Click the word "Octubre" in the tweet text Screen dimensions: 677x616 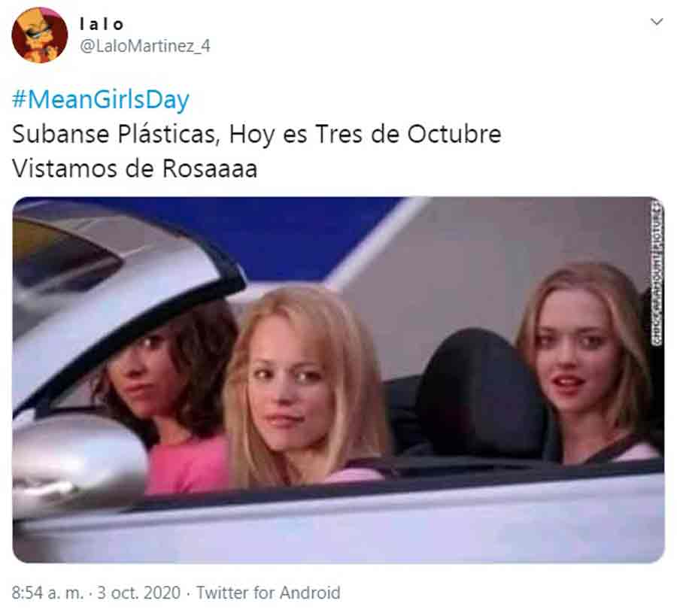pyautogui.click(x=454, y=134)
